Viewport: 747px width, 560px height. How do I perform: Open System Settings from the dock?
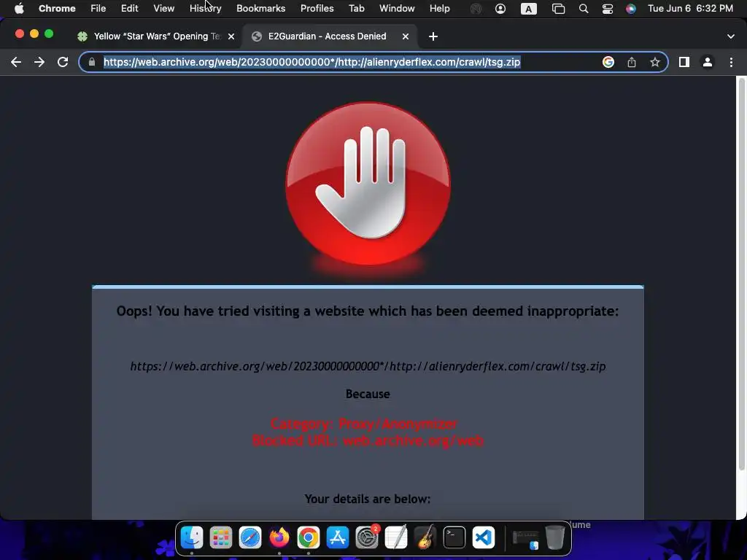pos(367,537)
